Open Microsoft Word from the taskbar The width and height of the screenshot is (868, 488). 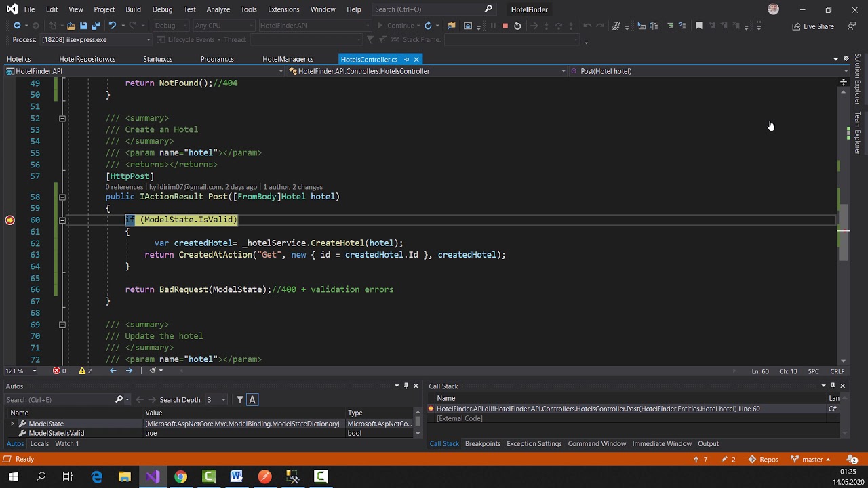coord(237,477)
